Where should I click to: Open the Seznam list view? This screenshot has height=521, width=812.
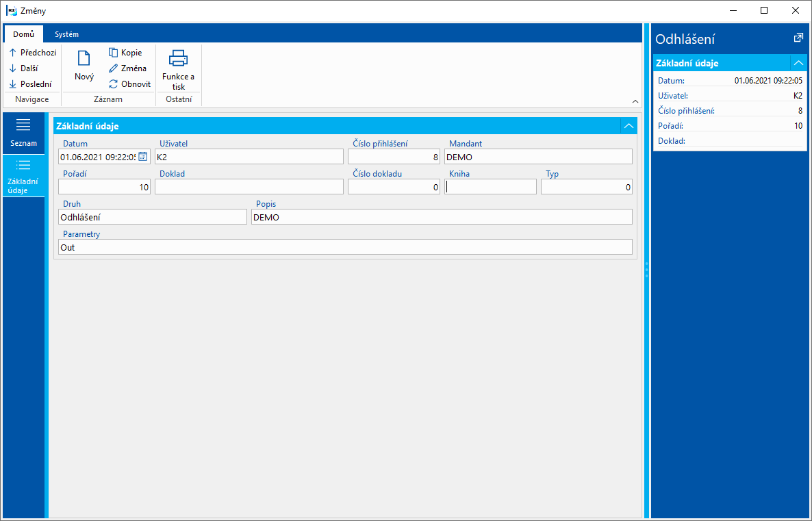[x=23, y=133]
